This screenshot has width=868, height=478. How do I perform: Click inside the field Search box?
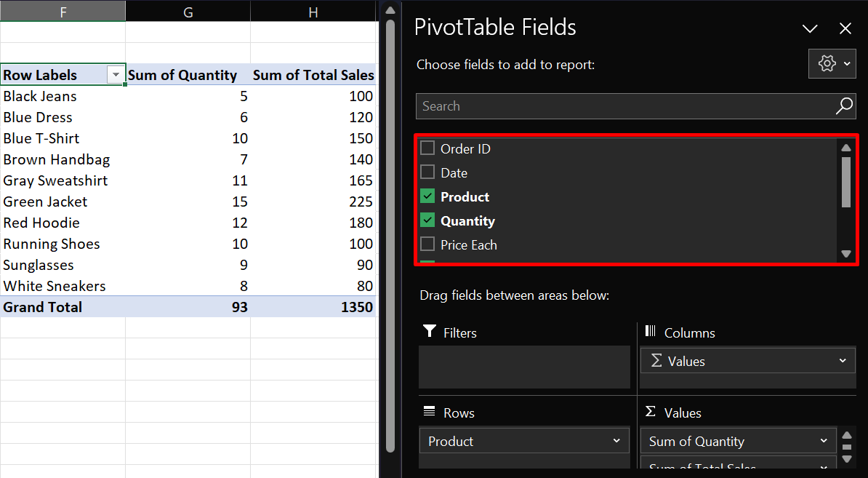582,106
